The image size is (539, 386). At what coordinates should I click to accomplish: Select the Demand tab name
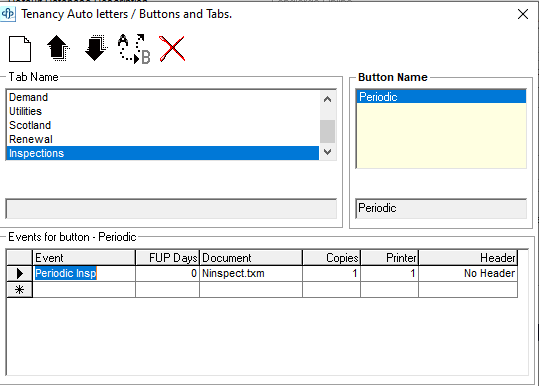163,97
